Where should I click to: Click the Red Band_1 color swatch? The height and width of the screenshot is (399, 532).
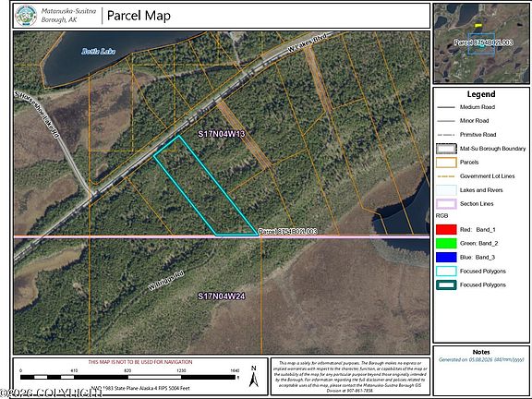click(x=446, y=230)
